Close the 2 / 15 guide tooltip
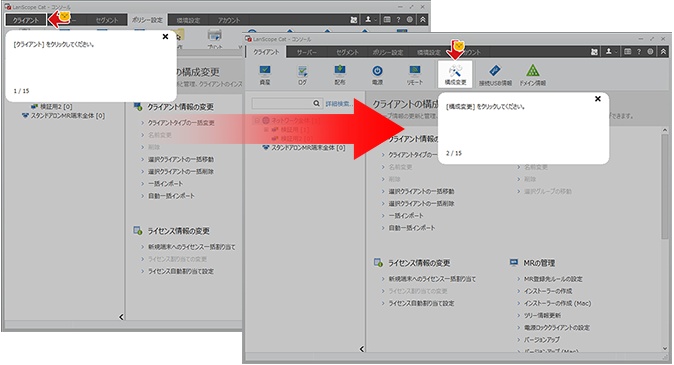This screenshot has width=674, height=365. click(597, 99)
